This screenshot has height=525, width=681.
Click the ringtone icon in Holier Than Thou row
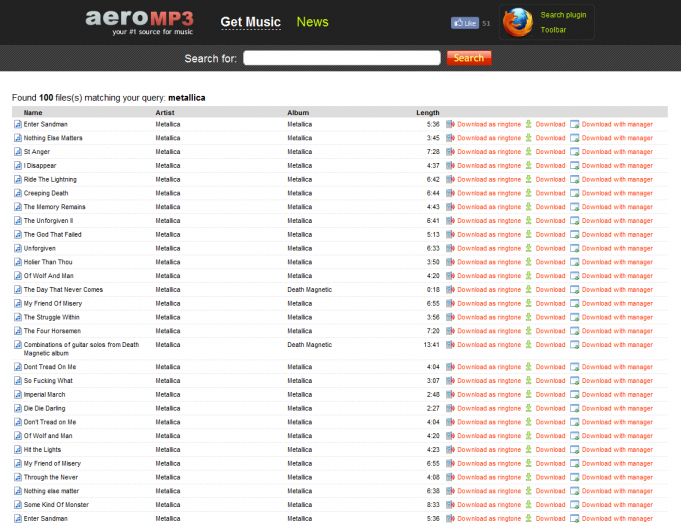[450, 262]
